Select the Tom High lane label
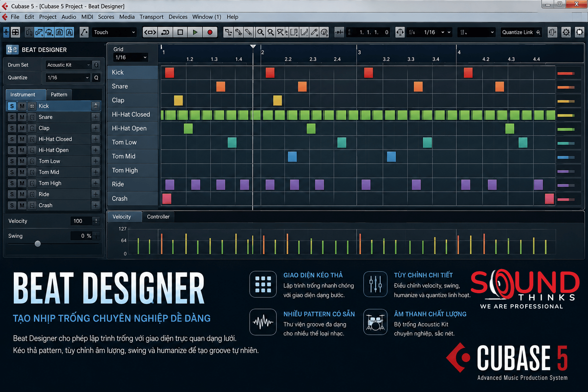The width and height of the screenshot is (588, 392). [133, 170]
